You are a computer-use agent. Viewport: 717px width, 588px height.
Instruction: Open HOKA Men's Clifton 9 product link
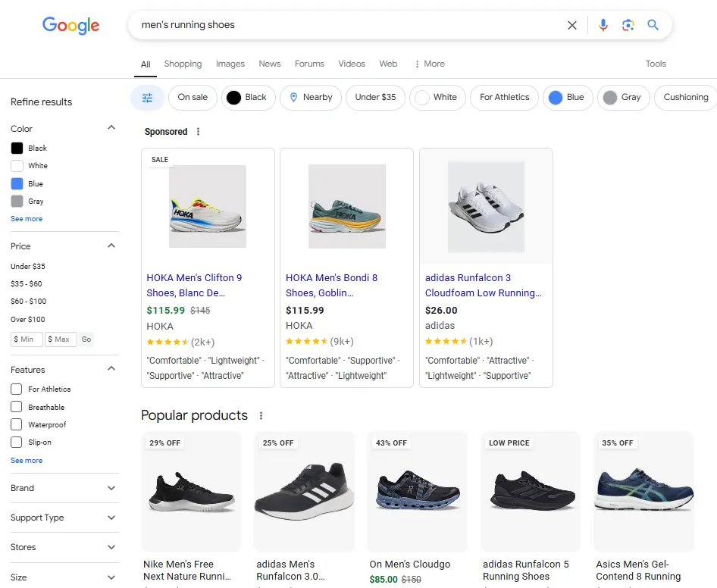(x=194, y=286)
